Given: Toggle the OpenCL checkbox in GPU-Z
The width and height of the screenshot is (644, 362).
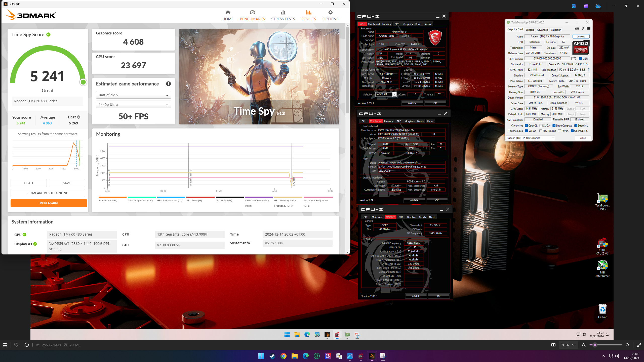Looking at the screenshot, I should pyautogui.click(x=526, y=125).
